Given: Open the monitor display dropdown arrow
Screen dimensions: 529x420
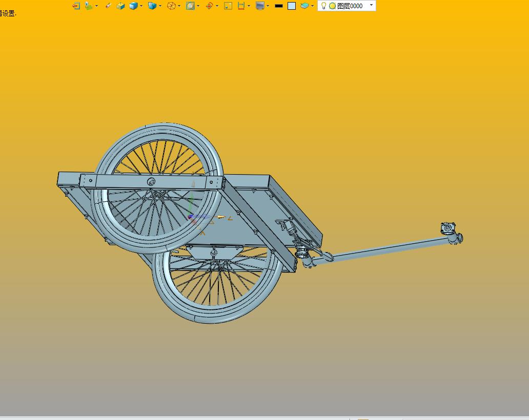Looking at the screenshot, I should 268,6.
